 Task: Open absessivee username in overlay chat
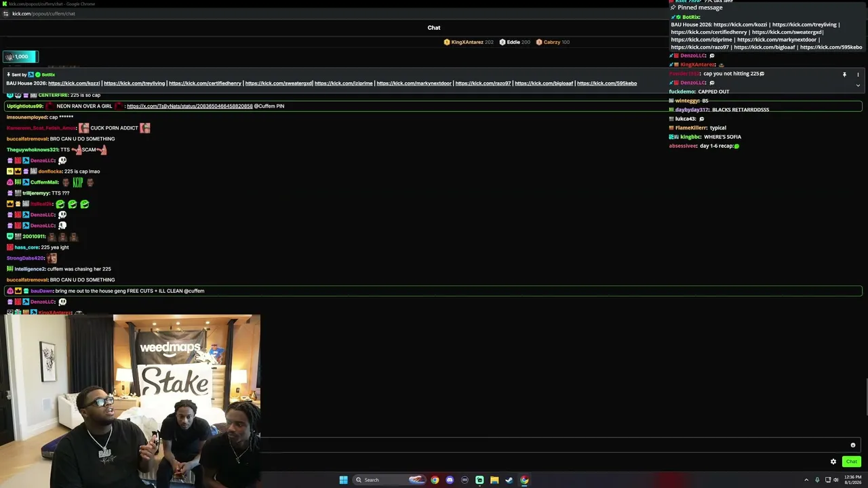(x=683, y=146)
